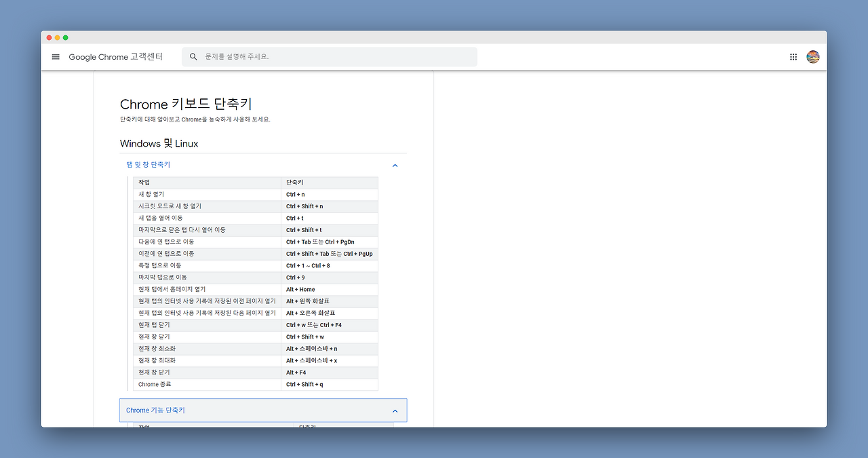
Task: Click '시크릿 모드로 새 창 열기' cell
Action: coord(208,206)
